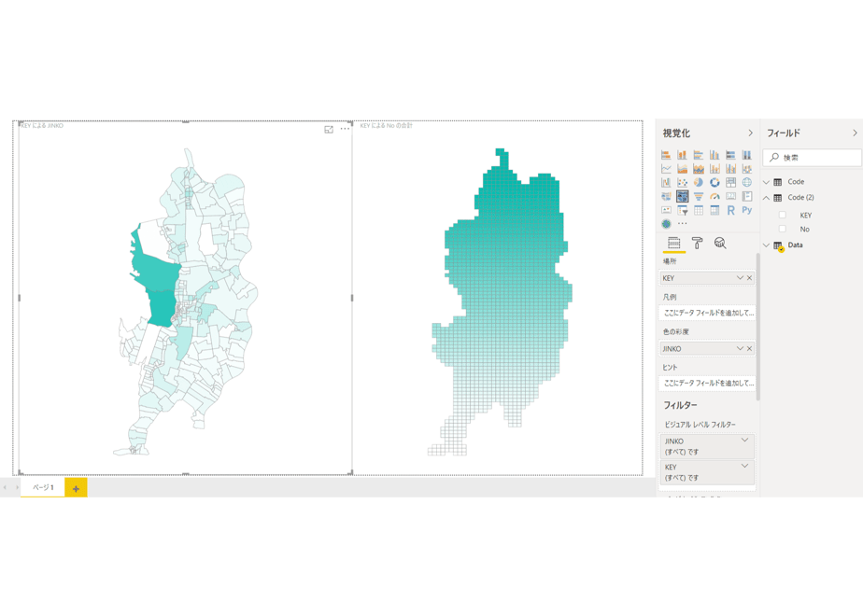The width and height of the screenshot is (863, 616).
Task: Click the 検索 search field
Action: [x=813, y=158]
